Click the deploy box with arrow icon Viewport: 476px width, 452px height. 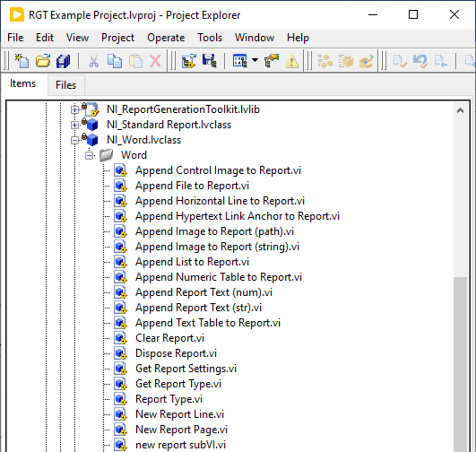[x=366, y=61]
